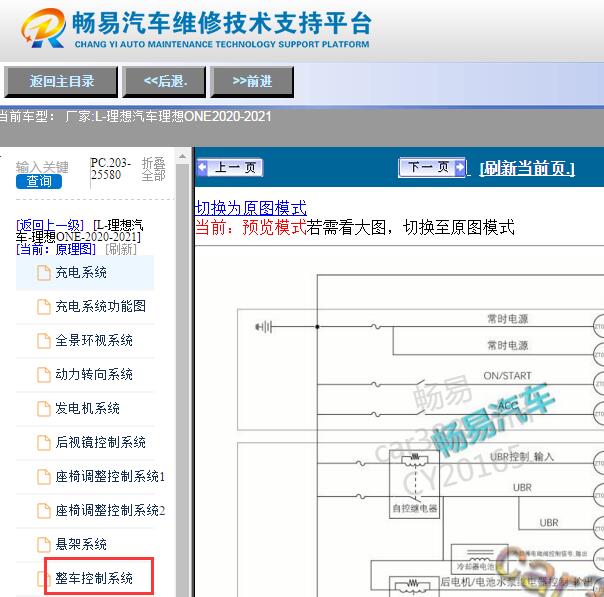Click the 返回上一级 link
This screenshot has width=604, height=597.
[50, 225]
